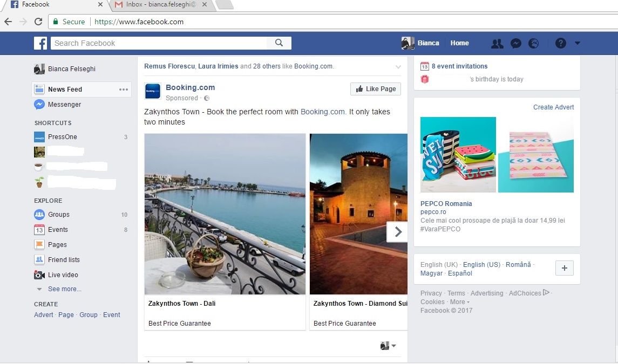Open Messenger in left sidebar
This screenshot has height=364, width=618.
tap(58, 105)
